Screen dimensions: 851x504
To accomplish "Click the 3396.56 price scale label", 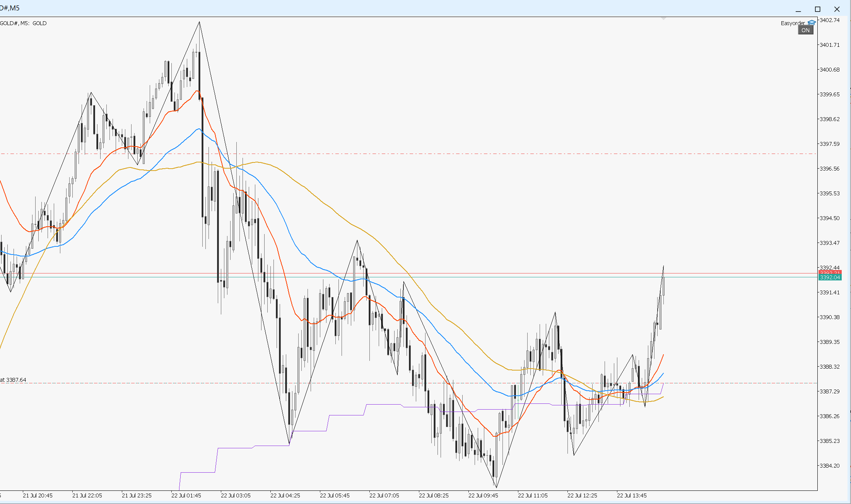I will 830,169.
